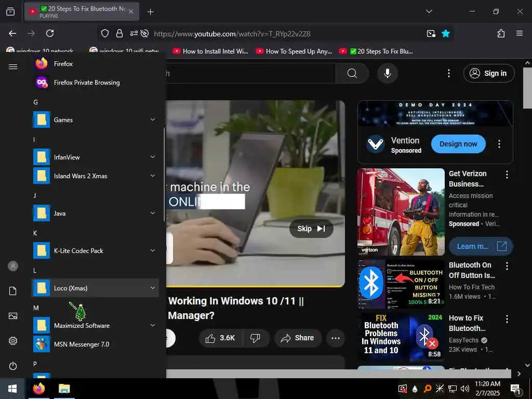Open the Firefox hamburger application menu
This screenshot has width=532, height=399.
point(519,33)
